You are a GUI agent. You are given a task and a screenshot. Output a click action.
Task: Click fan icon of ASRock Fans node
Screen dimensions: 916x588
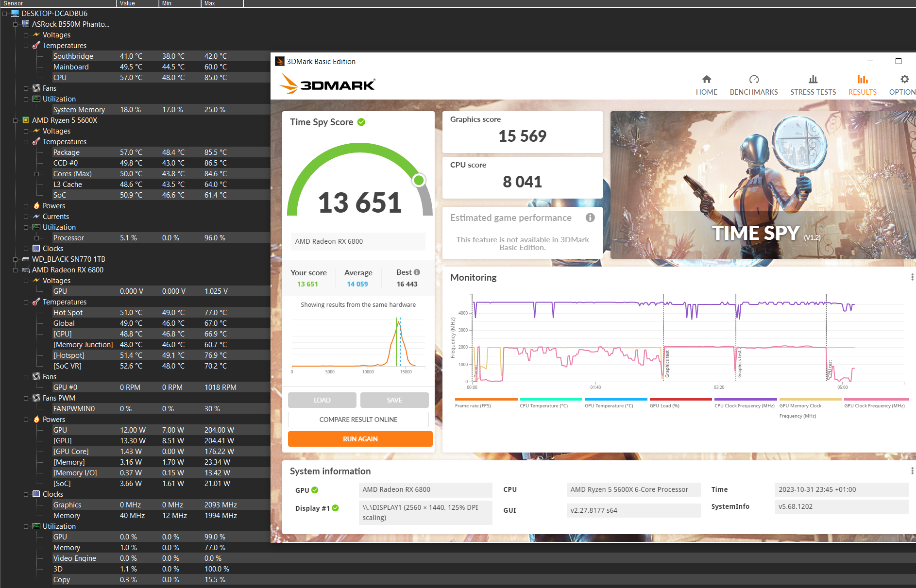pyautogui.click(x=36, y=88)
